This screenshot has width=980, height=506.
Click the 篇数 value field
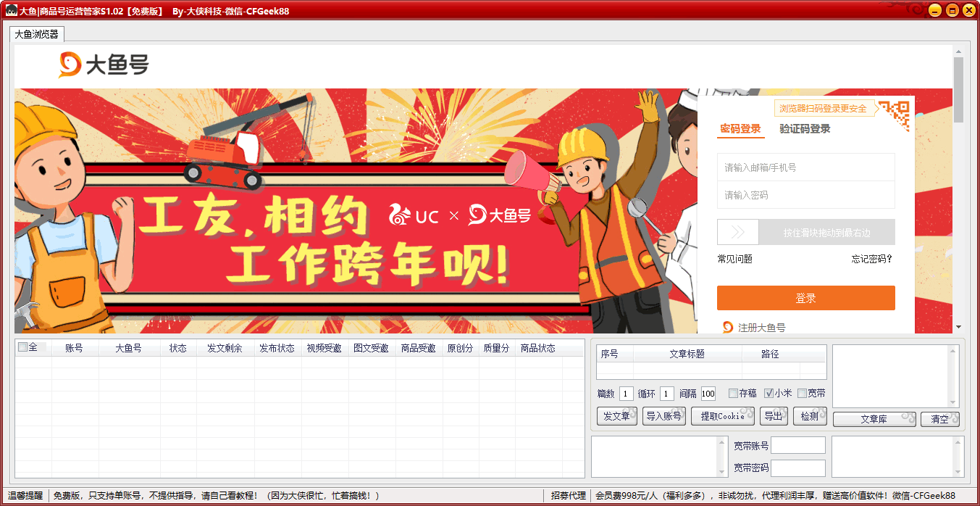626,394
